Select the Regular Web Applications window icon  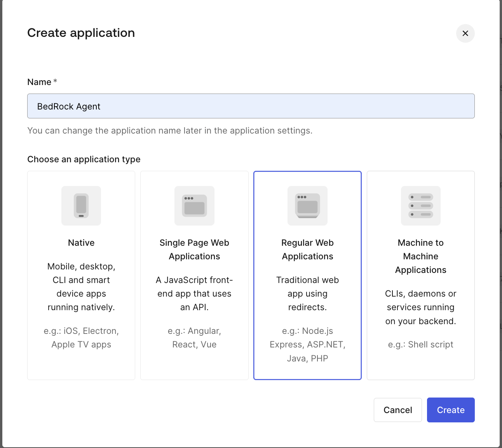[307, 206]
